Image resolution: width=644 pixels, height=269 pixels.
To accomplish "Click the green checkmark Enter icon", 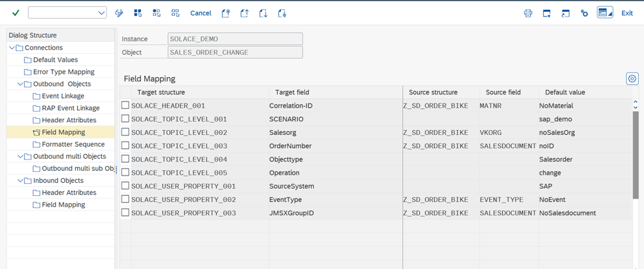I will coord(15,13).
